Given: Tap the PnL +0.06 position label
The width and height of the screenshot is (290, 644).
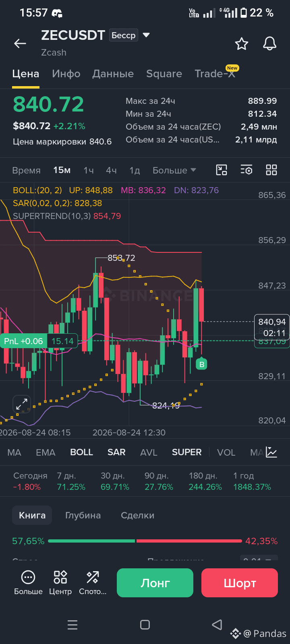Looking at the screenshot, I should click(x=23, y=341).
